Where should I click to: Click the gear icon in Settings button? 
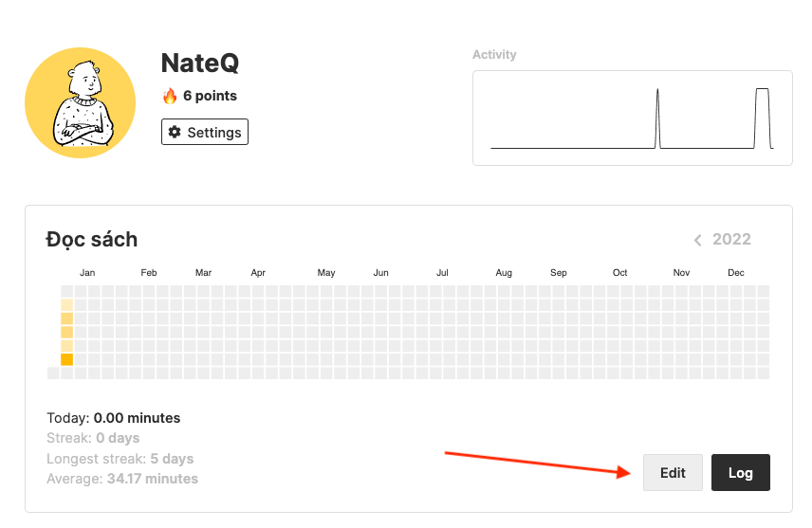coord(175,132)
